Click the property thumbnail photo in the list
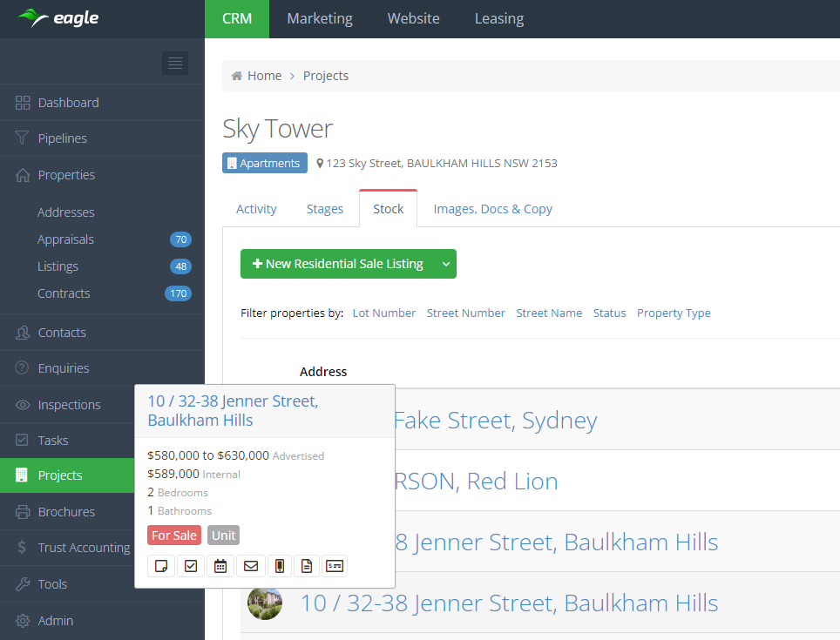This screenshot has height=640, width=840. coord(264,603)
